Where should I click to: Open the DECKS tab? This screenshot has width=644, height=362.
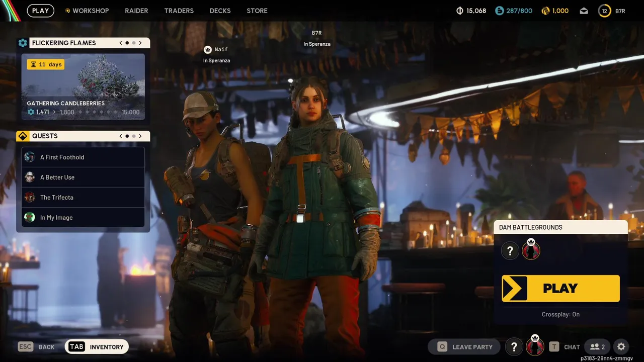click(220, 11)
